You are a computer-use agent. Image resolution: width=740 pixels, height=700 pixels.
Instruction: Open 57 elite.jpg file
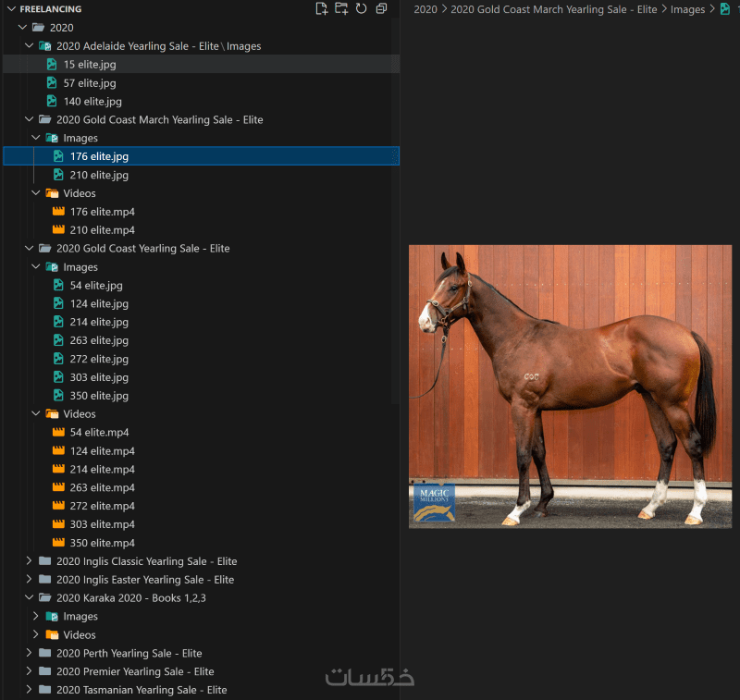coord(201,82)
